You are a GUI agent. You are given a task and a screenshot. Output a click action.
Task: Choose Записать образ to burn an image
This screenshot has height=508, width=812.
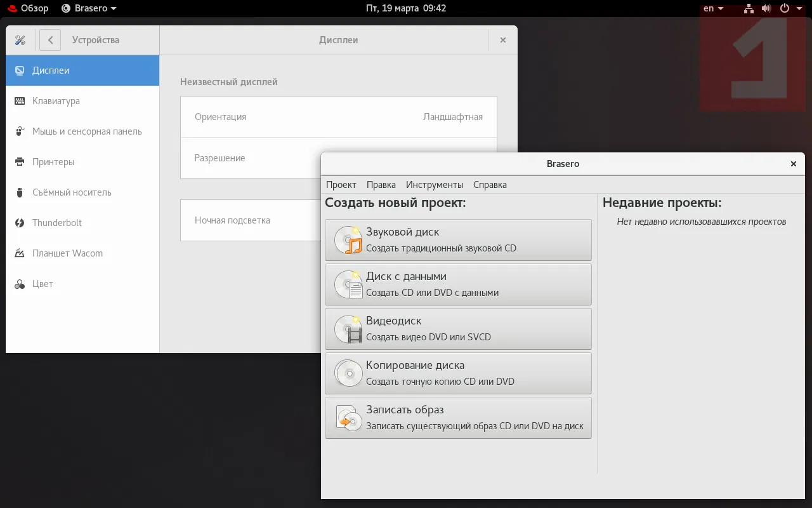click(x=458, y=418)
